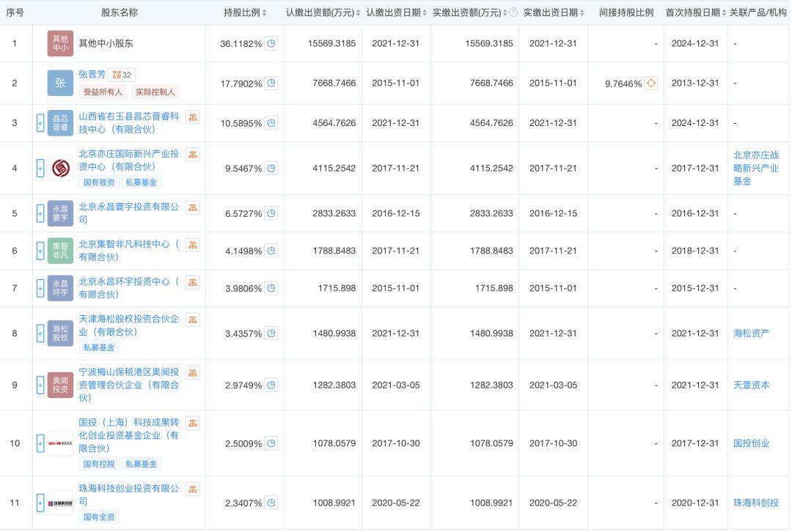Image resolution: width=792 pixels, height=532 pixels.
Task: Click 实际控制人 tag under 张晋芳
Action: (x=155, y=92)
